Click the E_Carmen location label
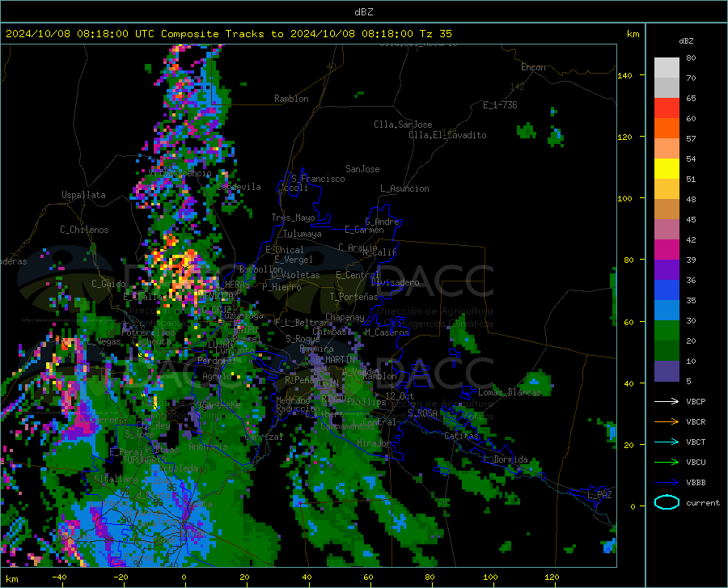The width and height of the screenshot is (728, 588). [364, 230]
